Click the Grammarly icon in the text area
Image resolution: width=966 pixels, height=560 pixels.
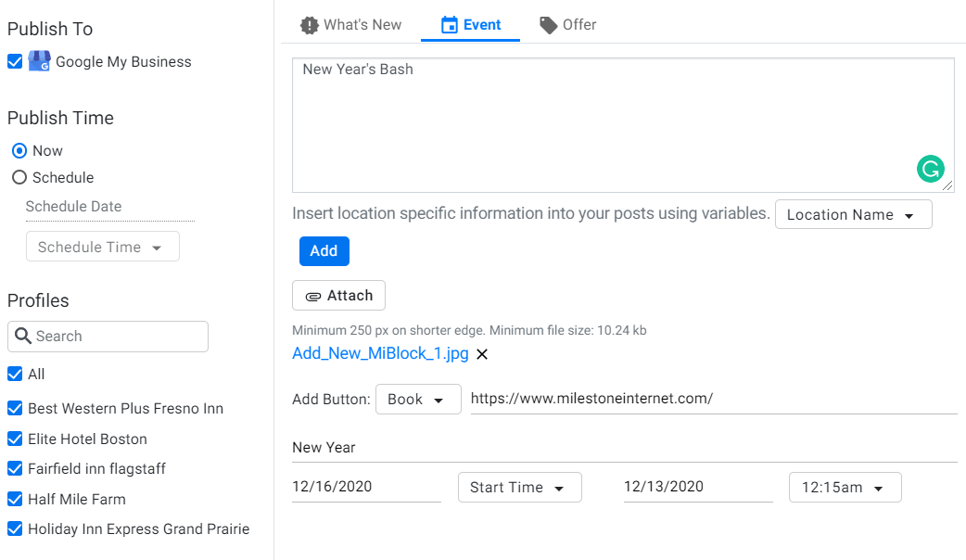tap(930, 169)
